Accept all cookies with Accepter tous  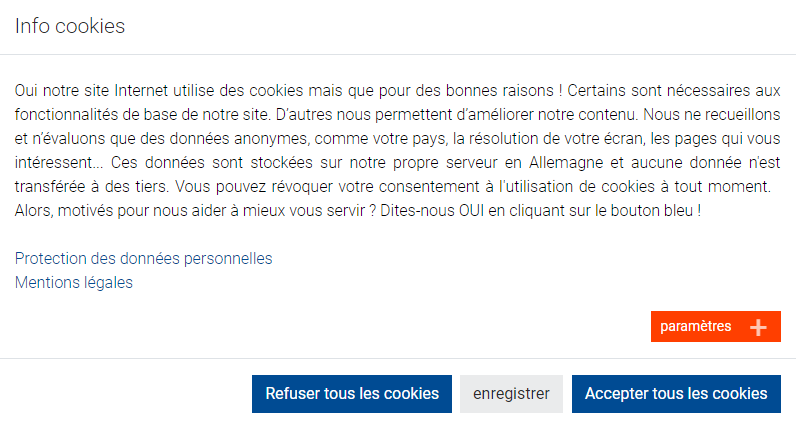(x=676, y=393)
